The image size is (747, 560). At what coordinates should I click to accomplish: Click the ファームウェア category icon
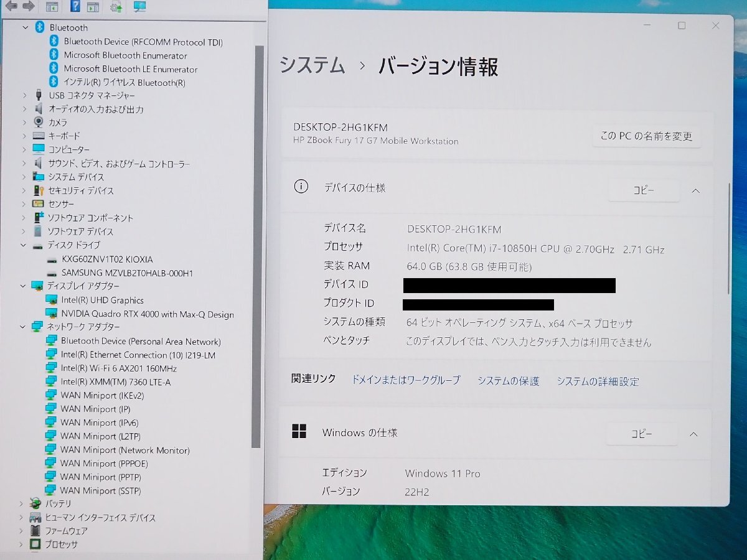click(x=35, y=531)
